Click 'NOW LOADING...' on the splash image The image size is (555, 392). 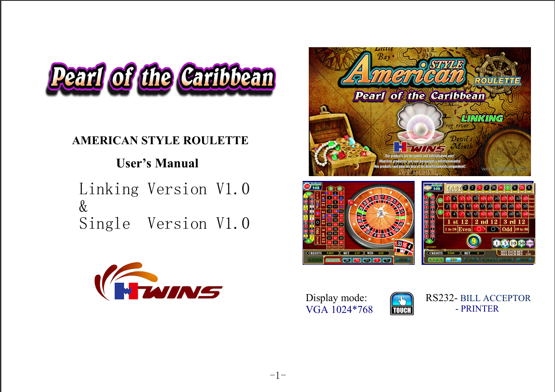[419, 172]
